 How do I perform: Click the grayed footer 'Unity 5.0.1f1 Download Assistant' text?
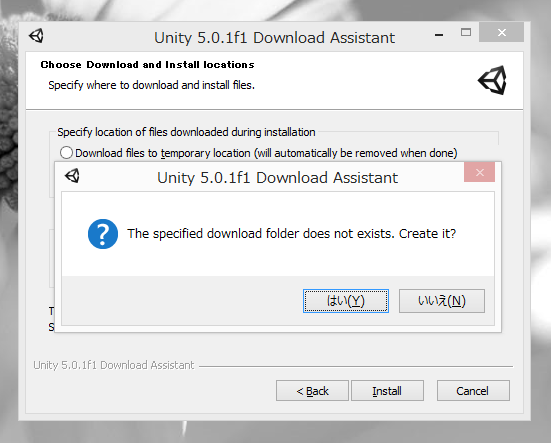click(x=114, y=365)
